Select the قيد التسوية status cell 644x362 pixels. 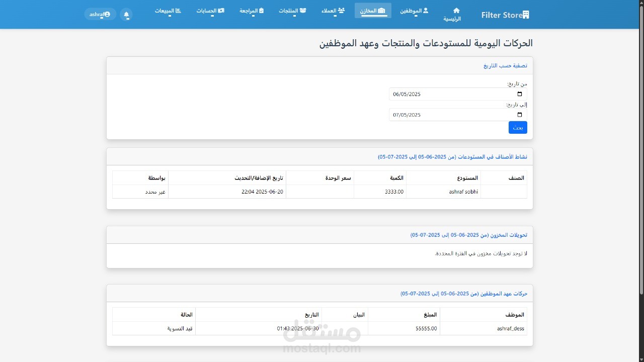154,328
